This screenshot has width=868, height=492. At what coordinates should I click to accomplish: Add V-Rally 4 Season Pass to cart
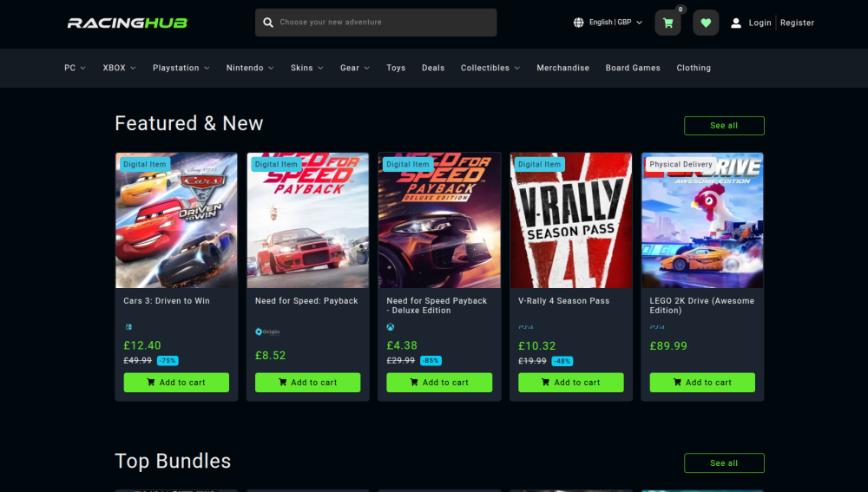(x=571, y=383)
